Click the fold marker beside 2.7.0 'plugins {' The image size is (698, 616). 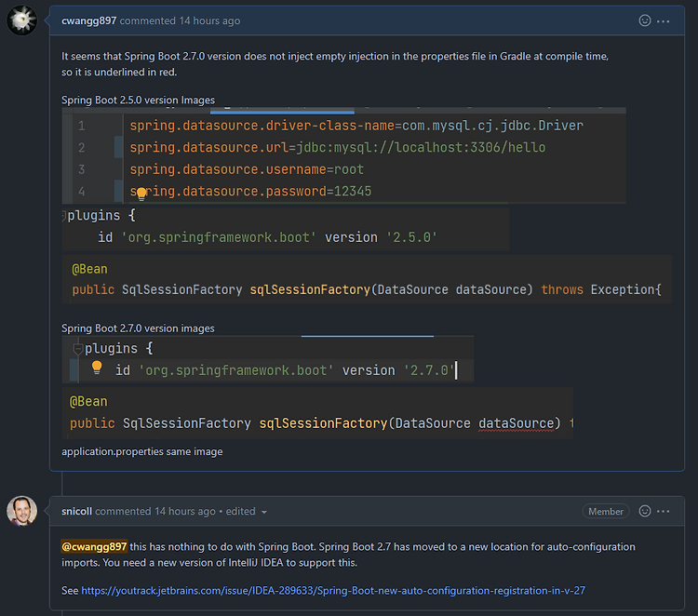(78, 349)
